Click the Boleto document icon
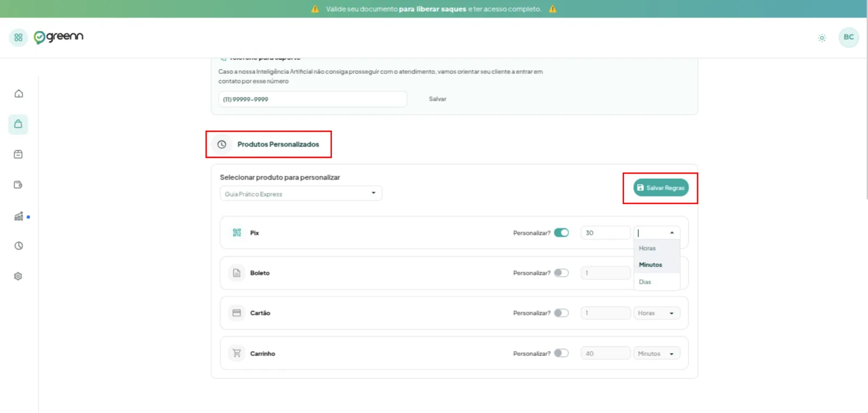The height and width of the screenshot is (413, 868). point(237,273)
